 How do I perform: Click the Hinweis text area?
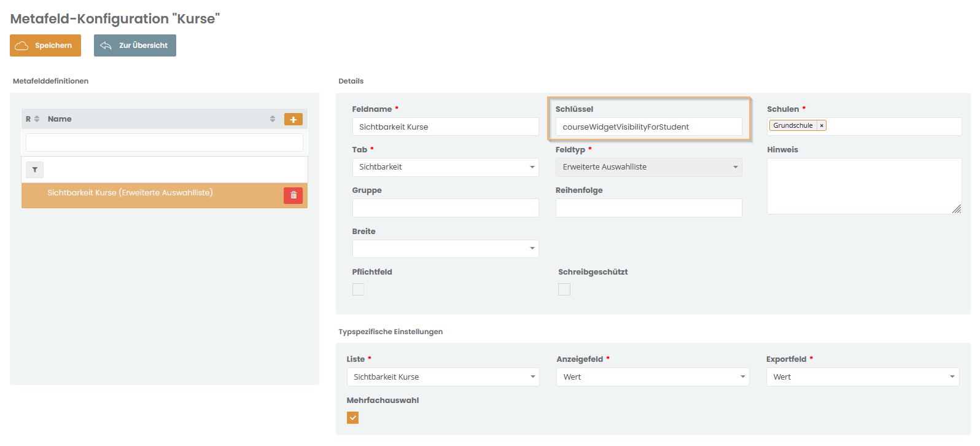[x=864, y=186]
